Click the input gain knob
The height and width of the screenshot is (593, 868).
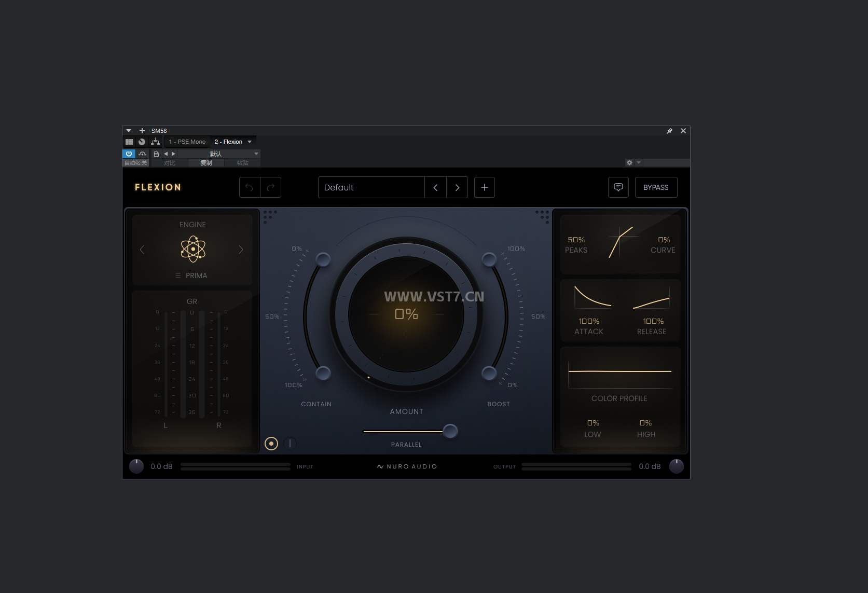tap(136, 466)
